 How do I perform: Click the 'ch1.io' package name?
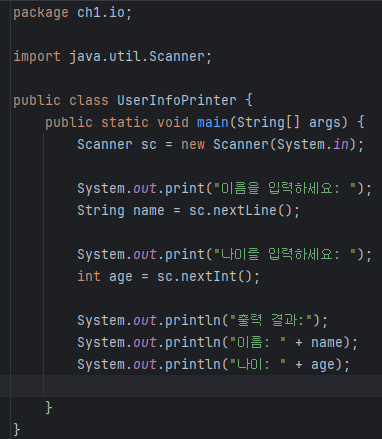pyautogui.click(x=101, y=13)
